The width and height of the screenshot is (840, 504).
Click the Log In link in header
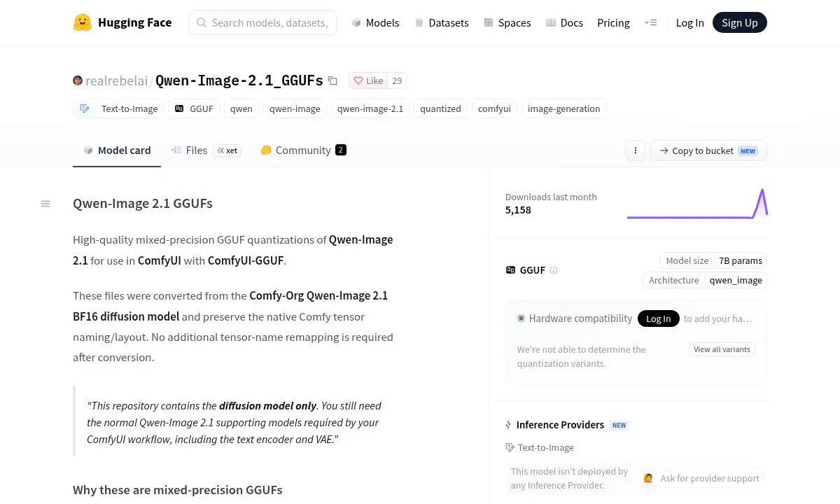tap(689, 22)
